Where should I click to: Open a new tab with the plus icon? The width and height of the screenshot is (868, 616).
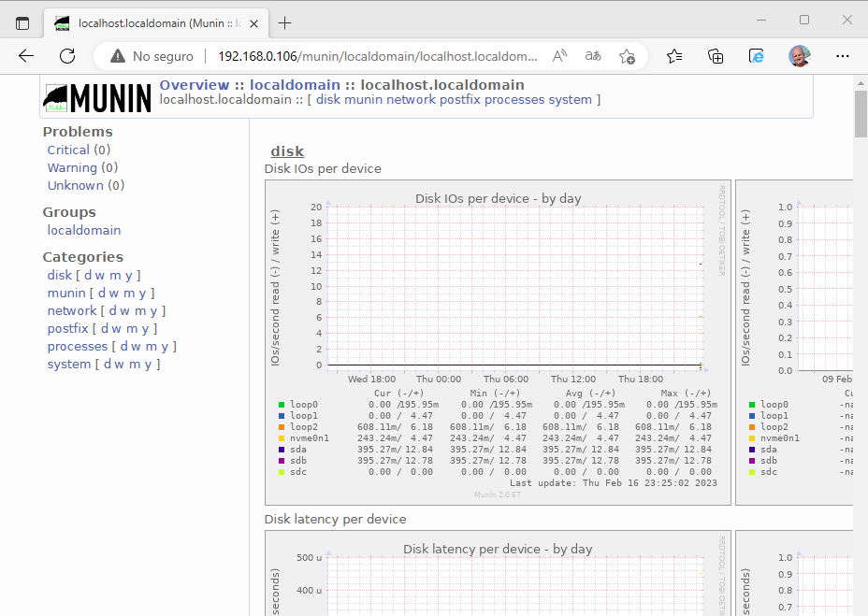point(285,22)
